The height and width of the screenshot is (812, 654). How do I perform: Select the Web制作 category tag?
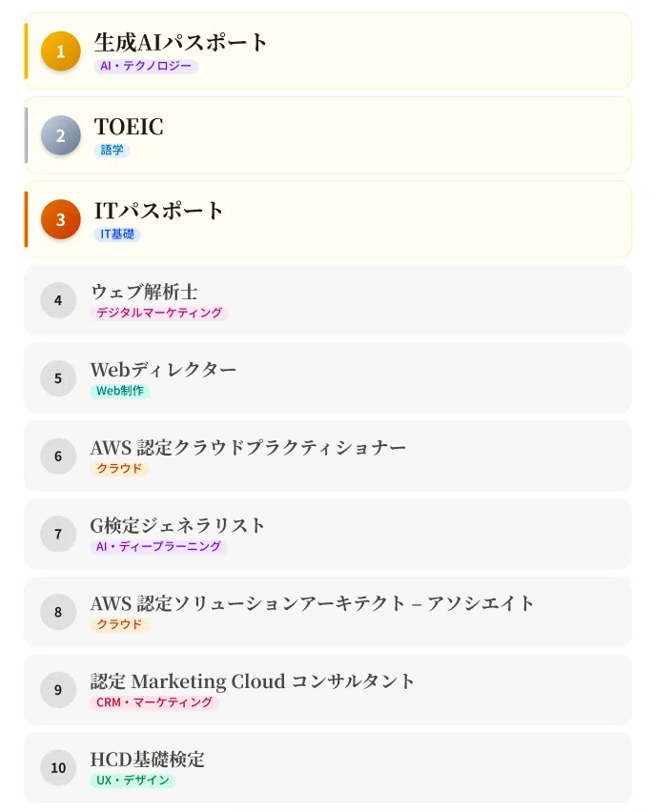coord(120,391)
